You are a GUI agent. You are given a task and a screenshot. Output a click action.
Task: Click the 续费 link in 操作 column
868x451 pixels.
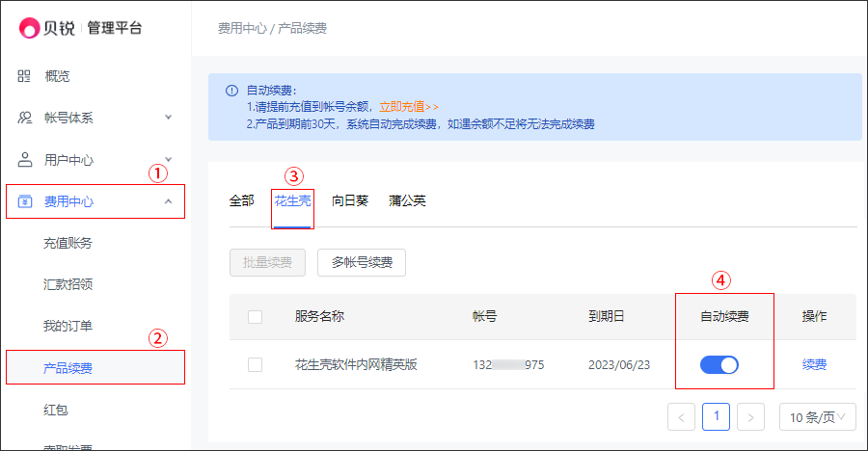pos(814,364)
